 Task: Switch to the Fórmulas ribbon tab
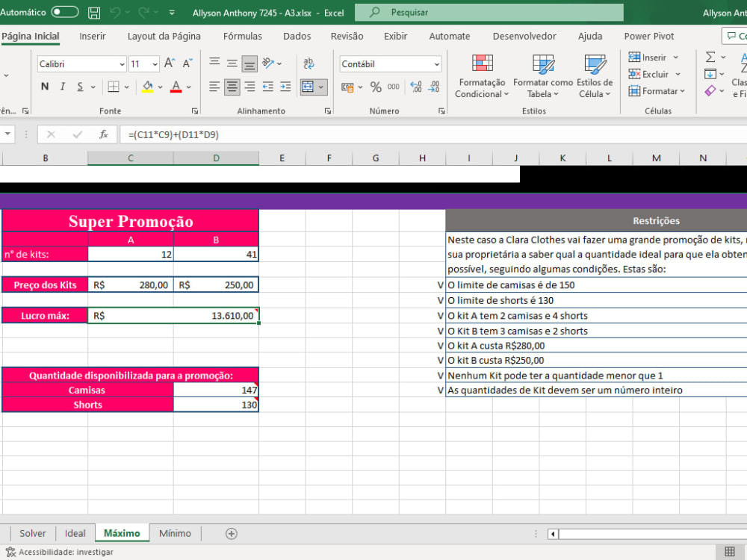point(242,36)
